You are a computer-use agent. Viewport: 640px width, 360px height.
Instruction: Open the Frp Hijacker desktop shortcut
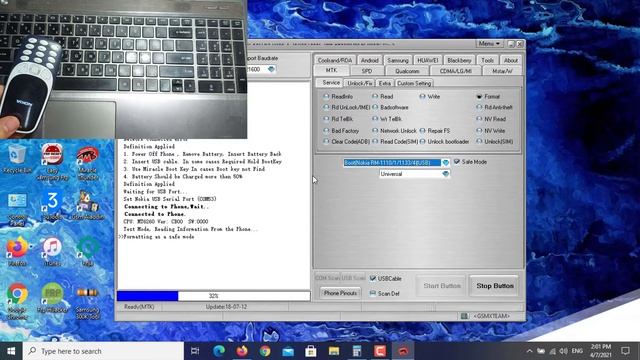(52, 298)
